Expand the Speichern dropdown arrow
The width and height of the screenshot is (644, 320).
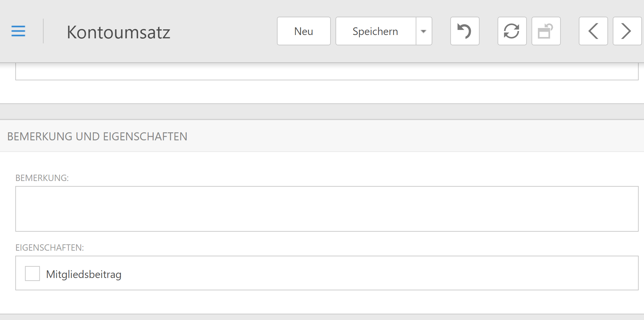(424, 31)
